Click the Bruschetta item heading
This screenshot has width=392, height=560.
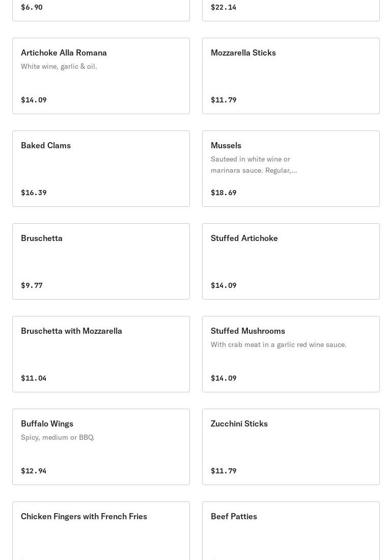(42, 238)
